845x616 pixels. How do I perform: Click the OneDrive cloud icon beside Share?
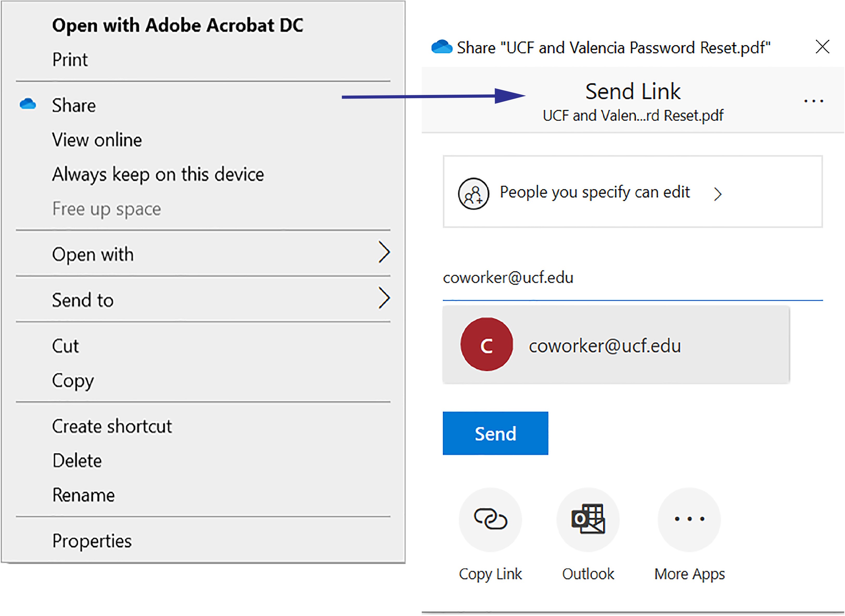(28, 104)
